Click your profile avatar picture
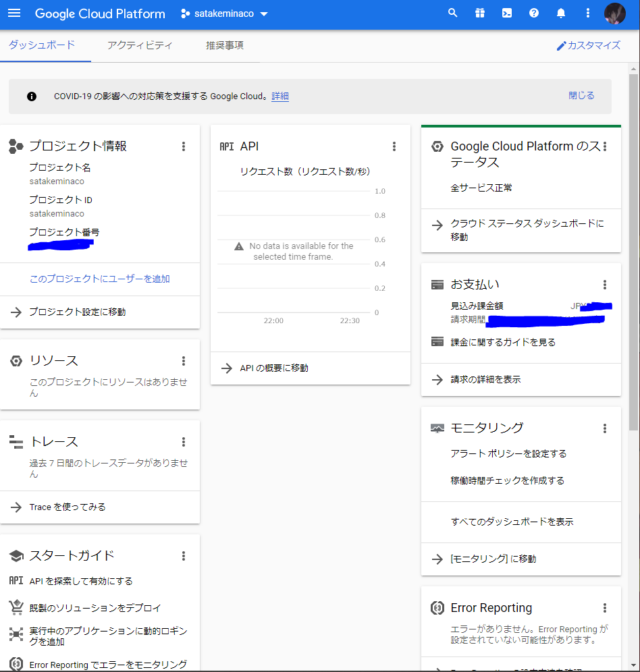The image size is (640, 672). 614,13
